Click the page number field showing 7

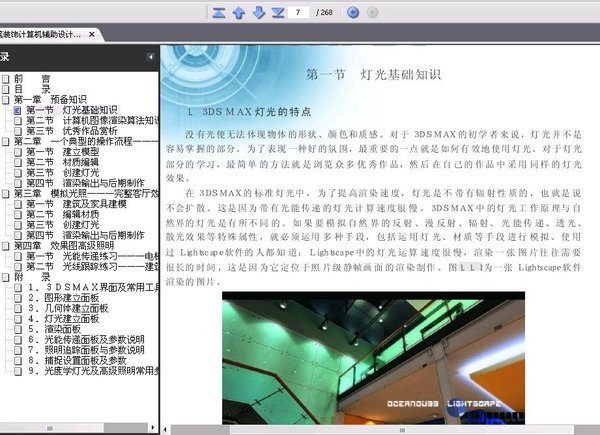(x=298, y=12)
